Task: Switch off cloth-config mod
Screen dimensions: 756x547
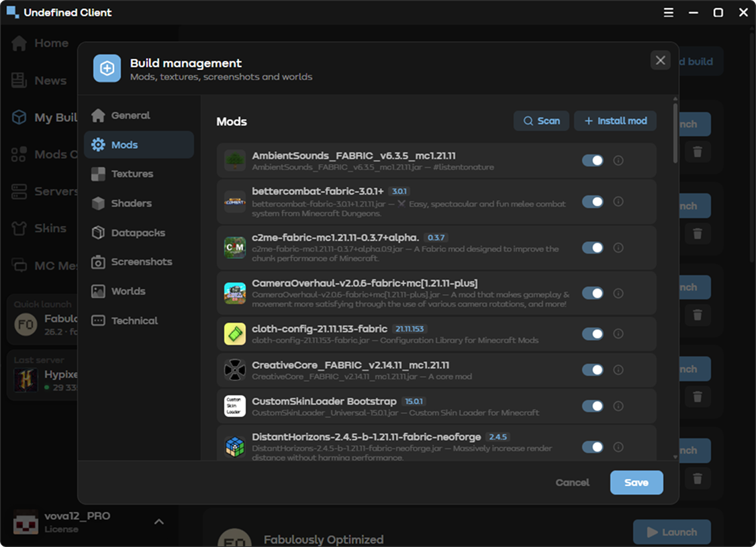Action: click(593, 334)
